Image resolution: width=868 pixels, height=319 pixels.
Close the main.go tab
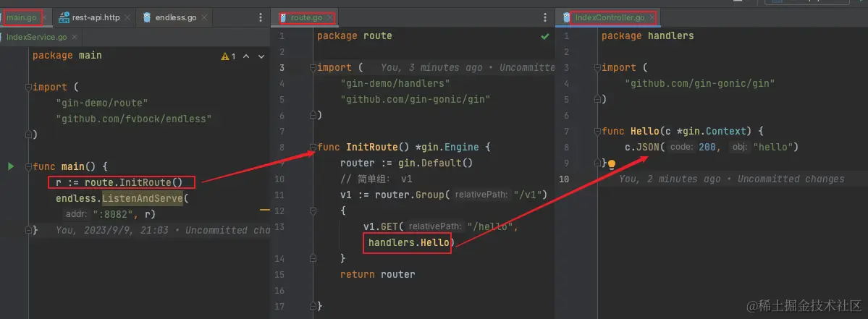[x=45, y=17]
